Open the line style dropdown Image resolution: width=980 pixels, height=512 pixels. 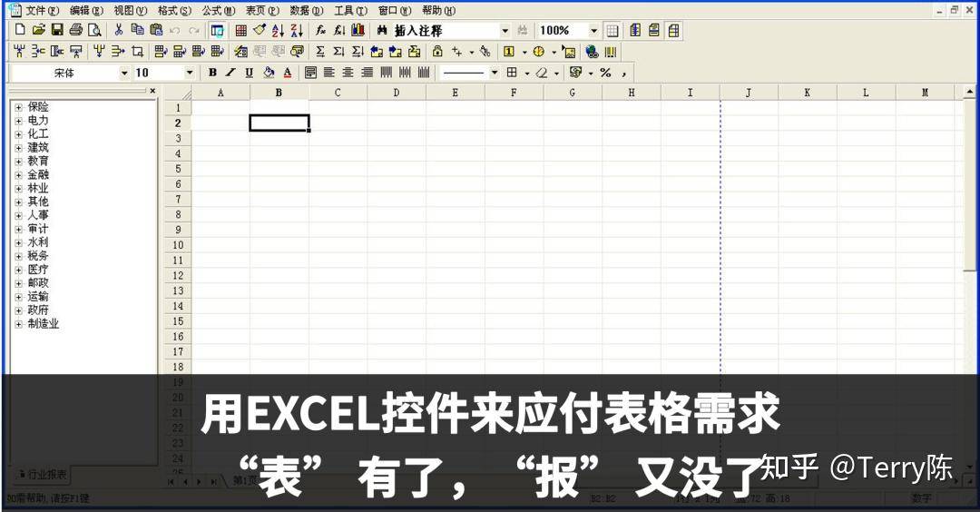click(x=495, y=73)
